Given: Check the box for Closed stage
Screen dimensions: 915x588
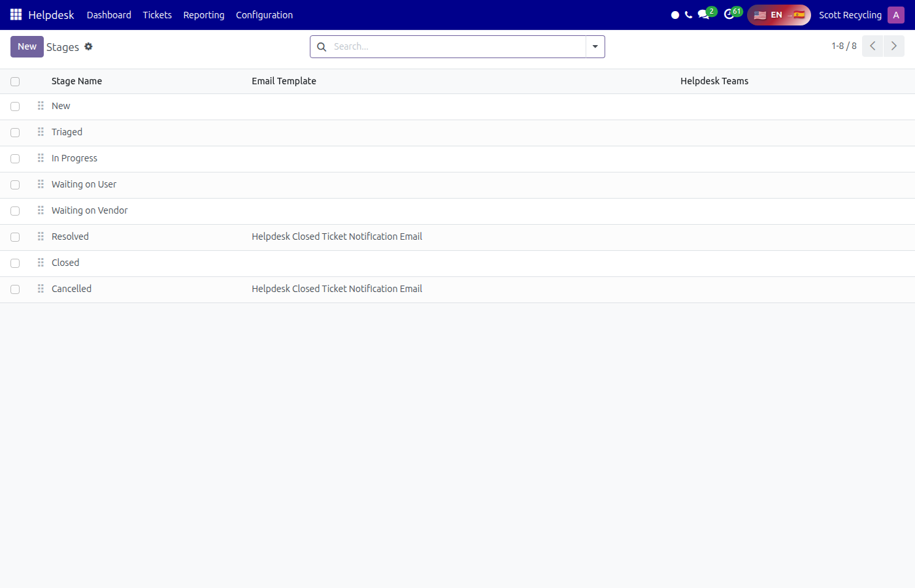Looking at the screenshot, I should coord(15,263).
